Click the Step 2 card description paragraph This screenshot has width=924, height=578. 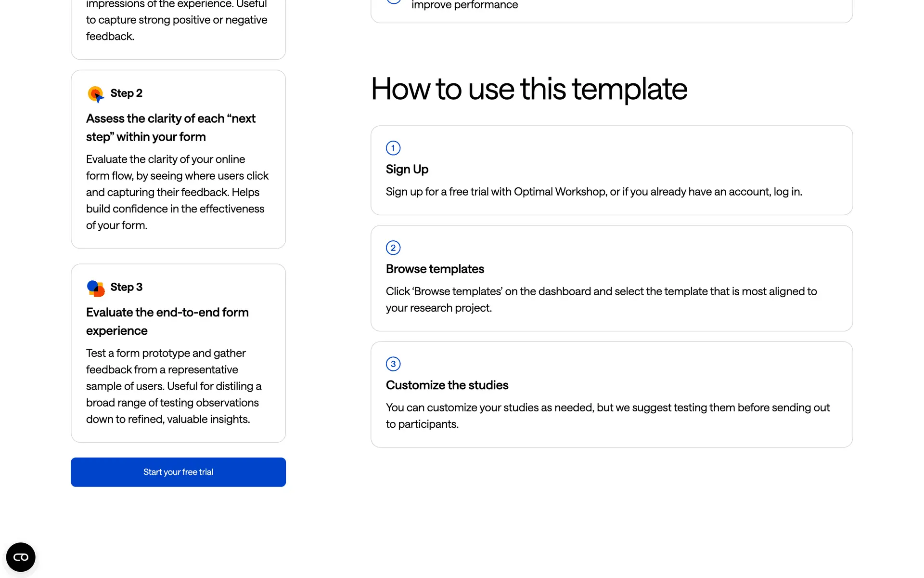pyautogui.click(x=177, y=192)
